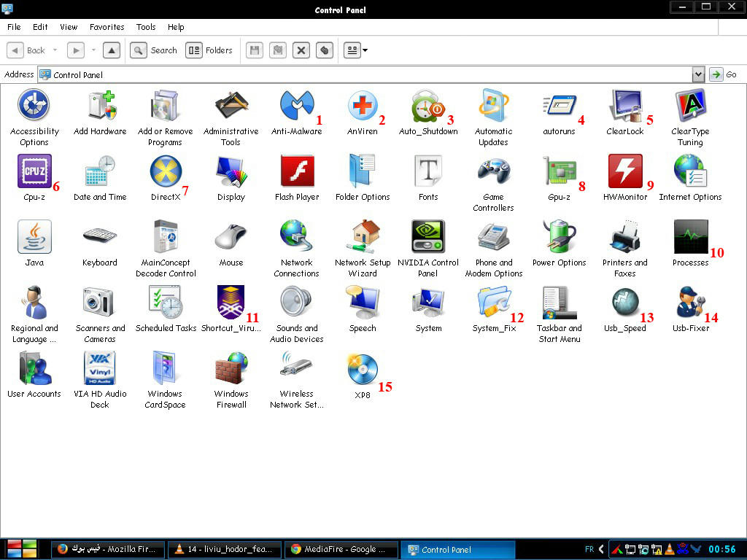
Task: Click the Address bar field
Action: (x=365, y=74)
